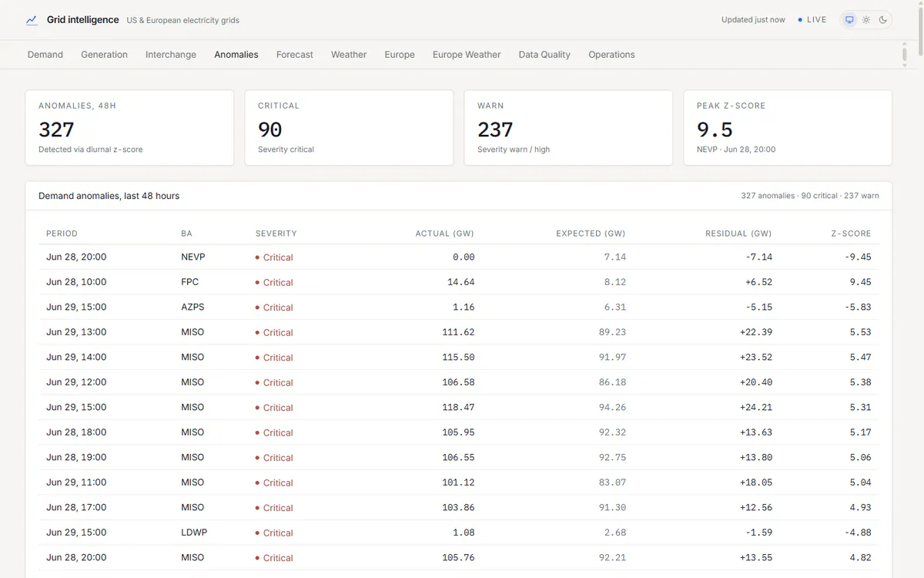The image size is (924, 578).
Task: Click z-score value -5.83
Action: click(858, 307)
